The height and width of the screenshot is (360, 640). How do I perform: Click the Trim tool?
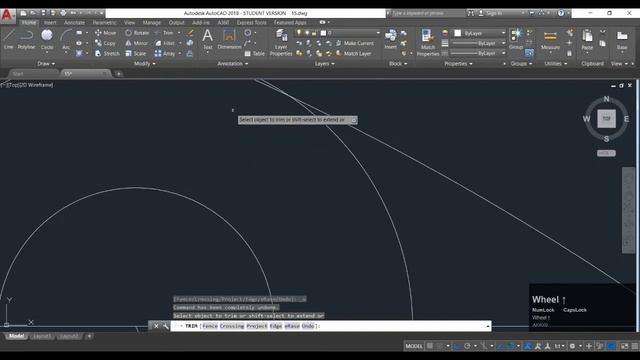tap(164, 33)
